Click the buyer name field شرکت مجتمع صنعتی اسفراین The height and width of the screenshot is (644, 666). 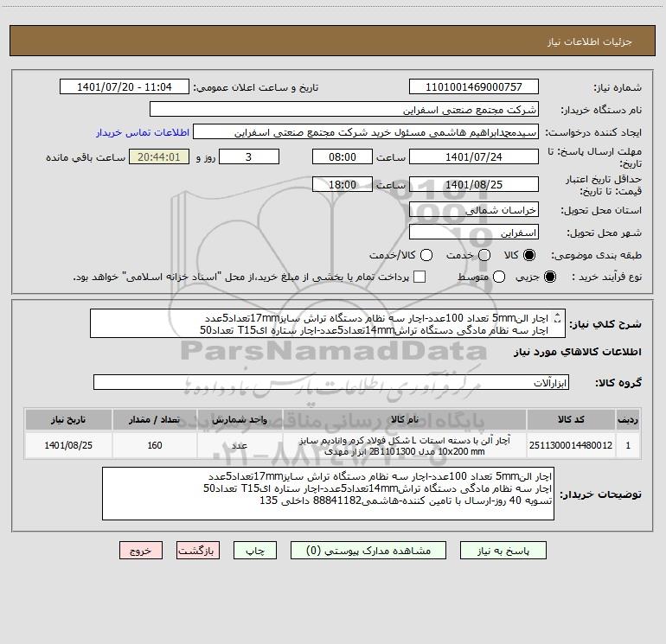[344, 109]
